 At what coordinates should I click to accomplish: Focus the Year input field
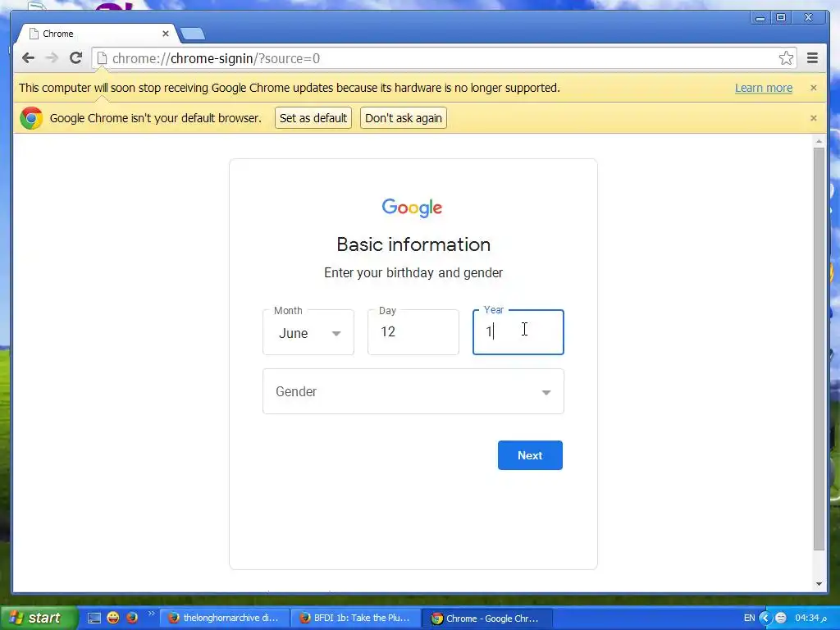coord(518,332)
